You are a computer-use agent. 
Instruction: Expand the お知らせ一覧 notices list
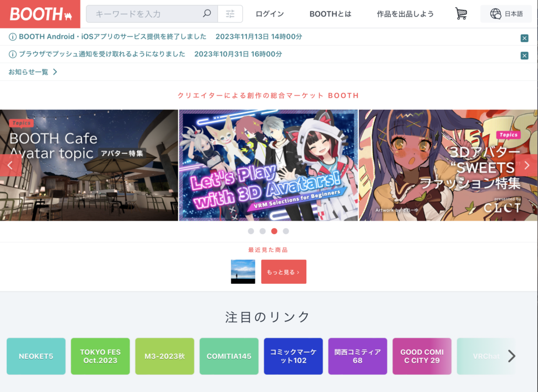[x=33, y=72]
